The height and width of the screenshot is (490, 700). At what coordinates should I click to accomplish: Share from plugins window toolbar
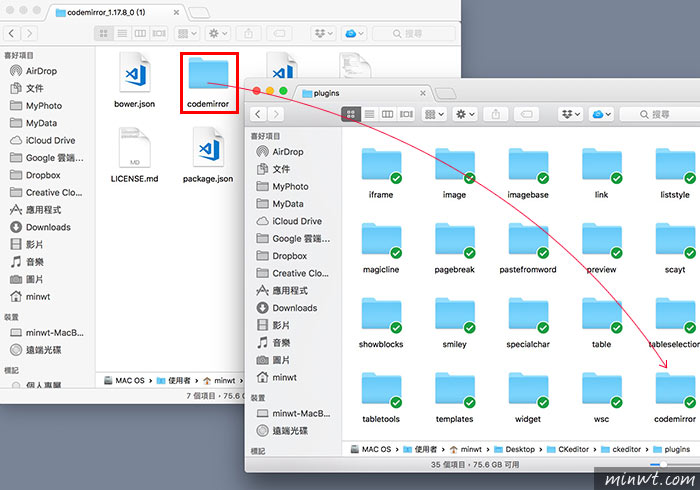496,114
